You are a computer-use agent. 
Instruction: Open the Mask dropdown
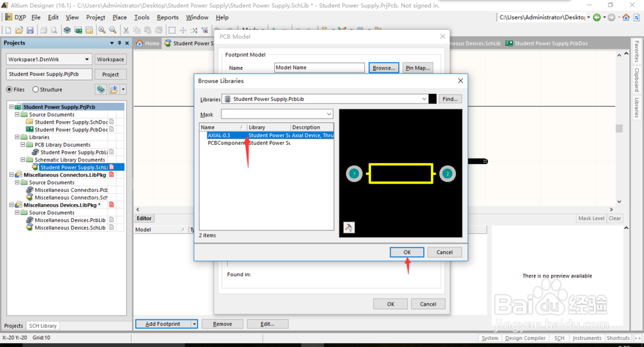(x=329, y=114)
